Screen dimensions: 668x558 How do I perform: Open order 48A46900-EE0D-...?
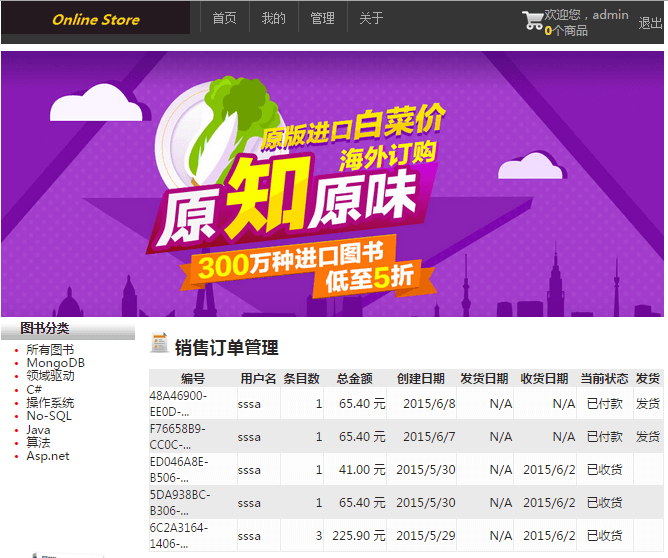click(178, 403)
